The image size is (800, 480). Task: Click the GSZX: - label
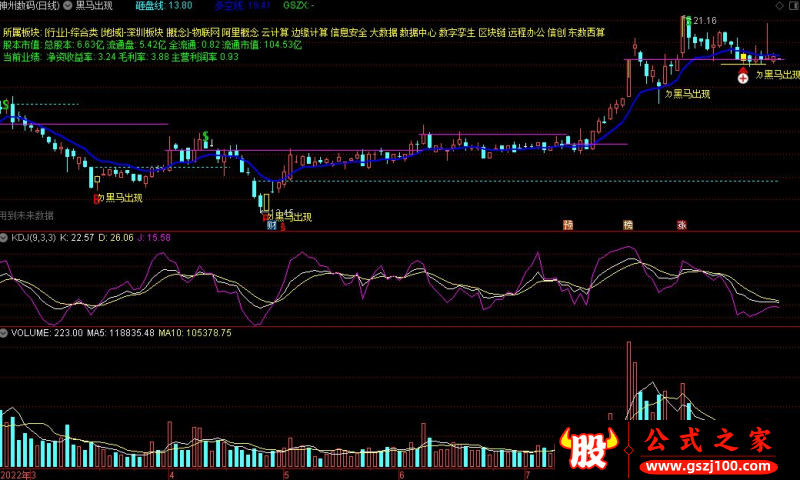point(298,6)
